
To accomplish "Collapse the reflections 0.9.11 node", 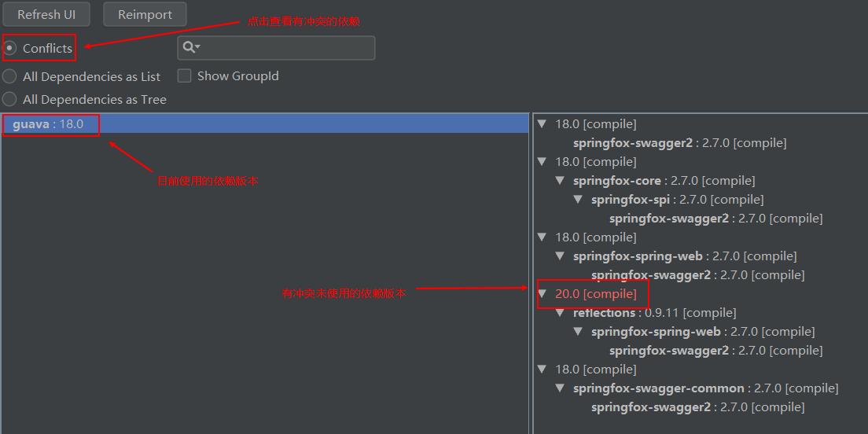I will click(561, 313).
